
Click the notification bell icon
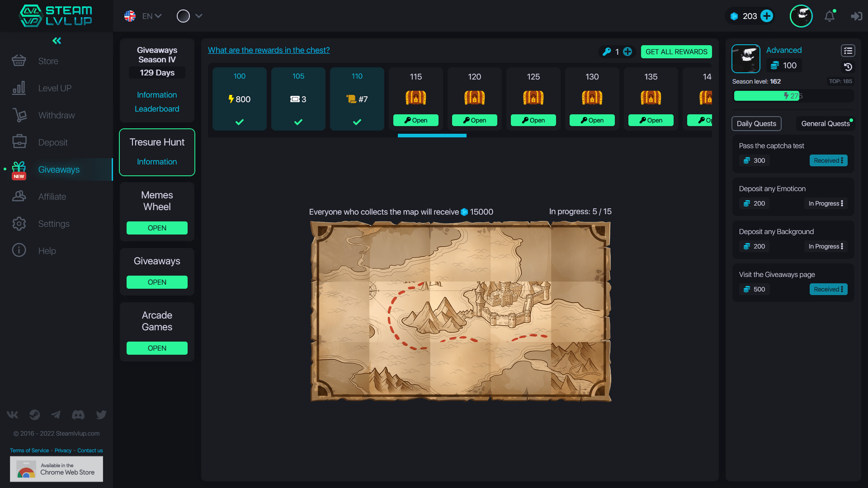pyautogui.click(x=830, y=16)
